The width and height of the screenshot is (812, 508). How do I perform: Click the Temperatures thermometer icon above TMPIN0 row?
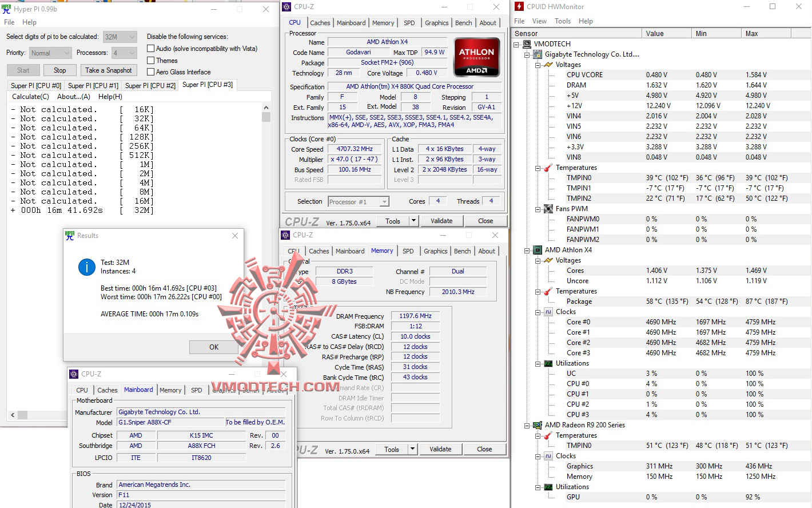[548, 168]
